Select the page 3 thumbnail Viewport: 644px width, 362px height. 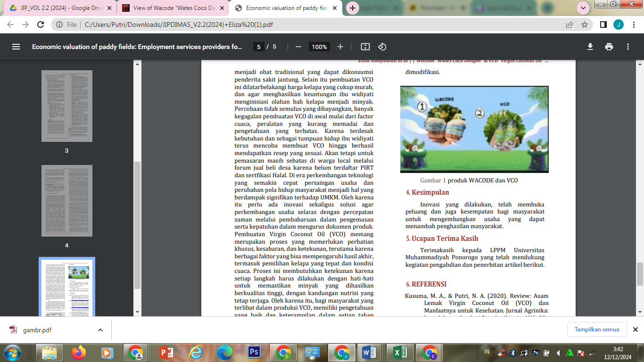(66, 106)
